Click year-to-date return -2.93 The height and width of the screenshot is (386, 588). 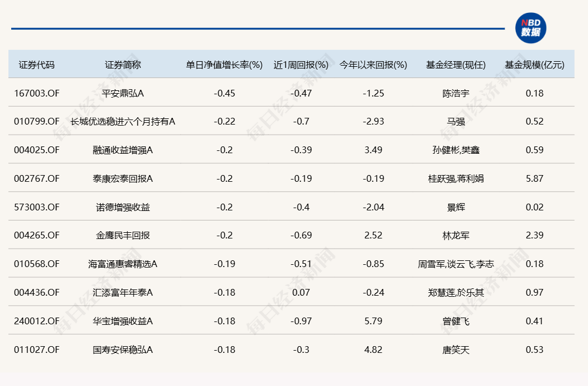pyautogui.click(x=373, y=121)
